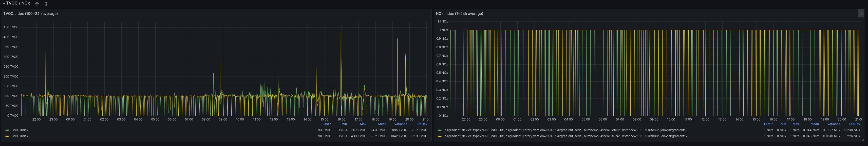868x146 pixels.
Task: Click the 250 TVOC y-axis label
Action: click(11, 66)
